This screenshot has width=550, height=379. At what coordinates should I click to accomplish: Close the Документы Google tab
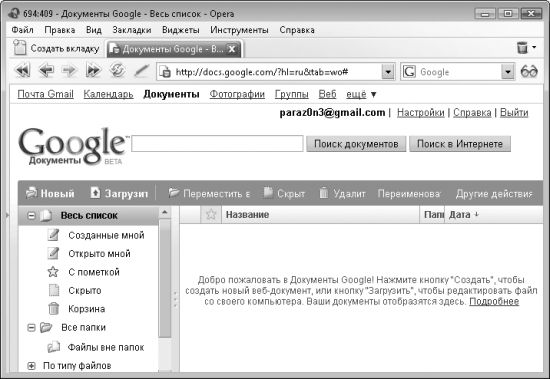(232, 49)
